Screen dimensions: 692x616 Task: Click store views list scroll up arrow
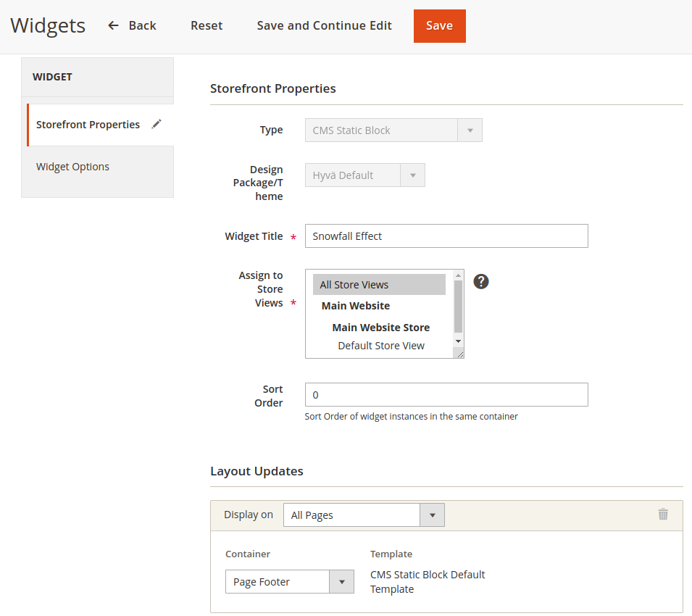pyautogui.click(x=458, y=275)
